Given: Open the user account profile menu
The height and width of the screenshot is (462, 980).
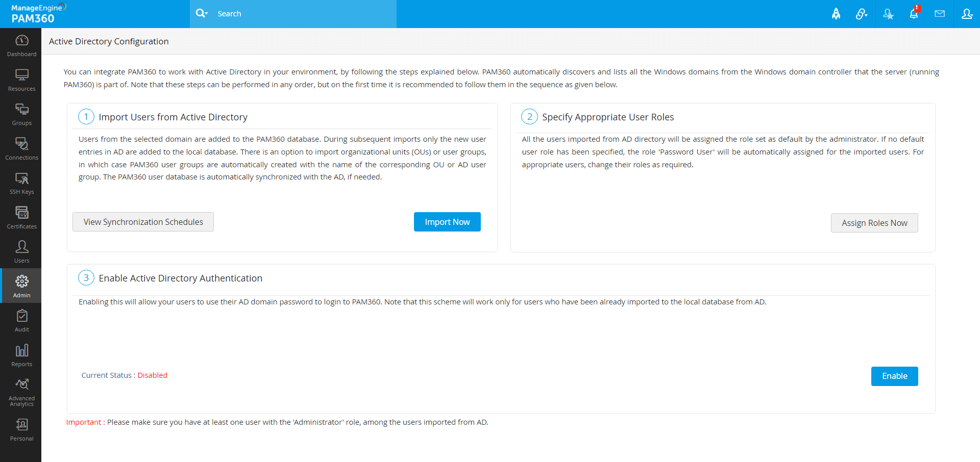Looking at the screenshot, I should pyautogui.click(x=967, y=14).
